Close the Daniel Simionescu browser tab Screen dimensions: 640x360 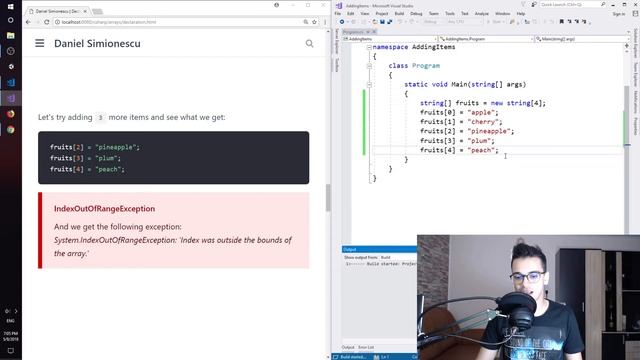pyautogui.click(x=85, y=11)
